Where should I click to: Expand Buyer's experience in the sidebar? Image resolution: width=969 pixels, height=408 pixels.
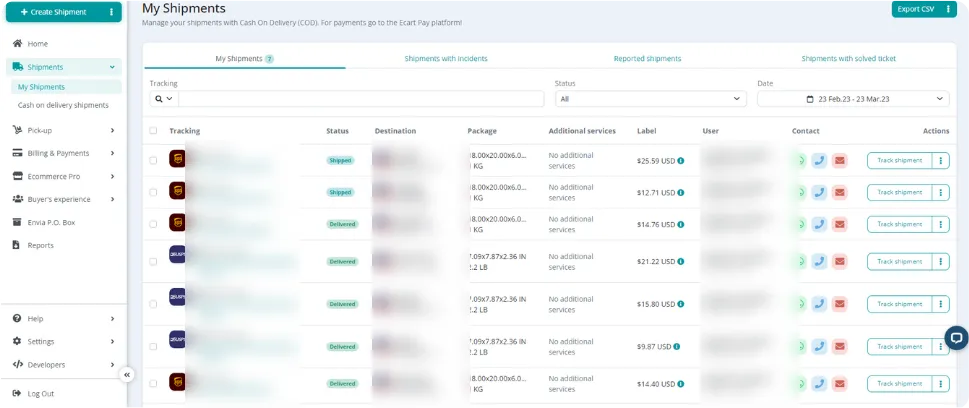tap(64, 199)
